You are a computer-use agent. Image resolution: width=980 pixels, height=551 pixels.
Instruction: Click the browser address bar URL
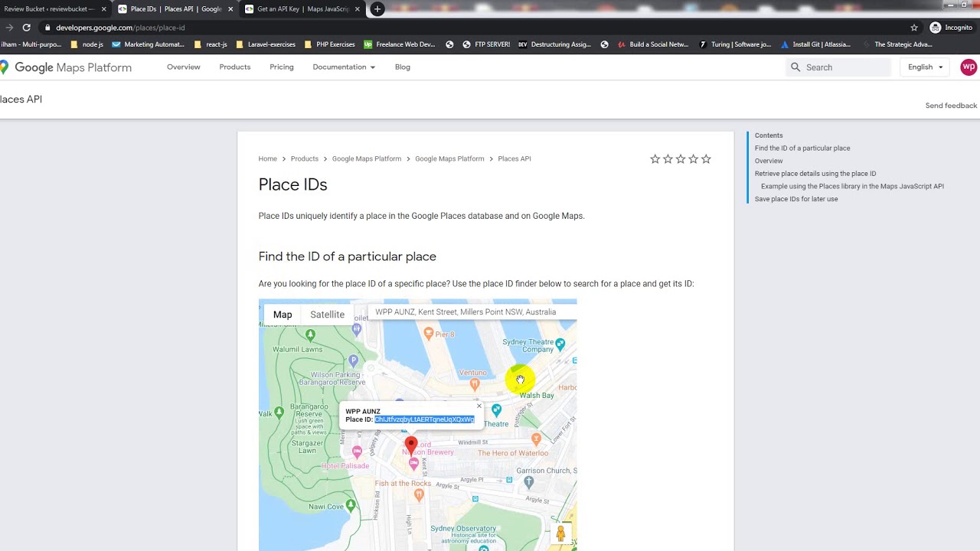[120, 28]
